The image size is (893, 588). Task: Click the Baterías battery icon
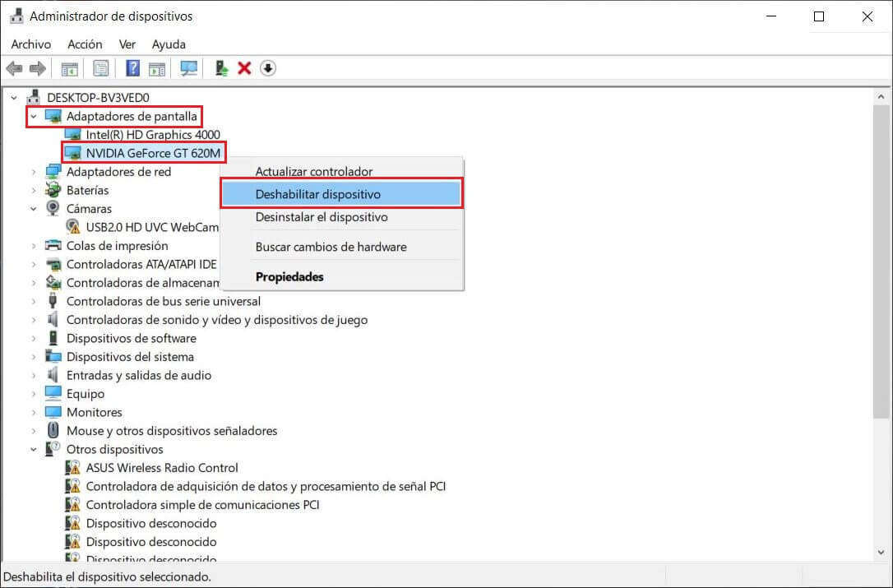[x=53, y=190]
